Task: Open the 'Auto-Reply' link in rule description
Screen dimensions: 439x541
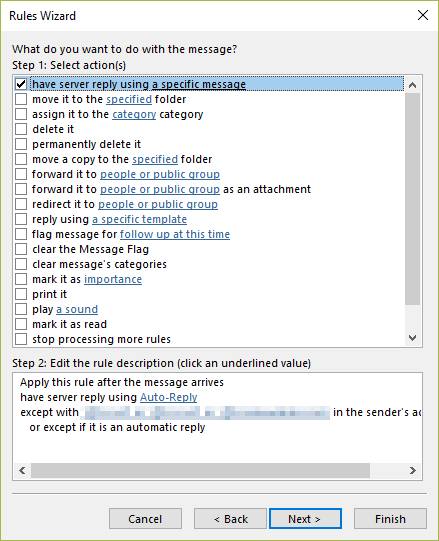Action: coord(168,397)
